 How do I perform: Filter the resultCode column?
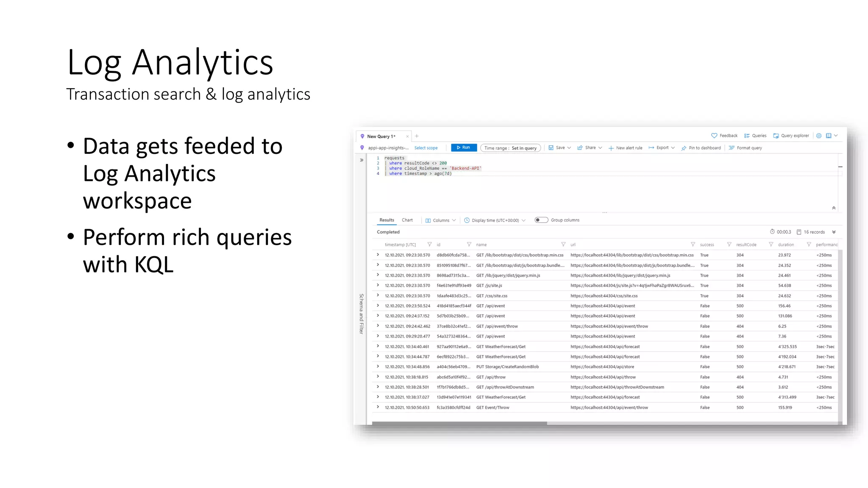click(771, 244)
